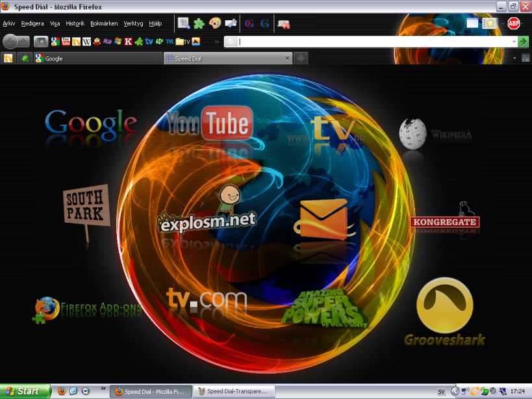
Task: Go back with the round back button
Action: coord(10,42)
